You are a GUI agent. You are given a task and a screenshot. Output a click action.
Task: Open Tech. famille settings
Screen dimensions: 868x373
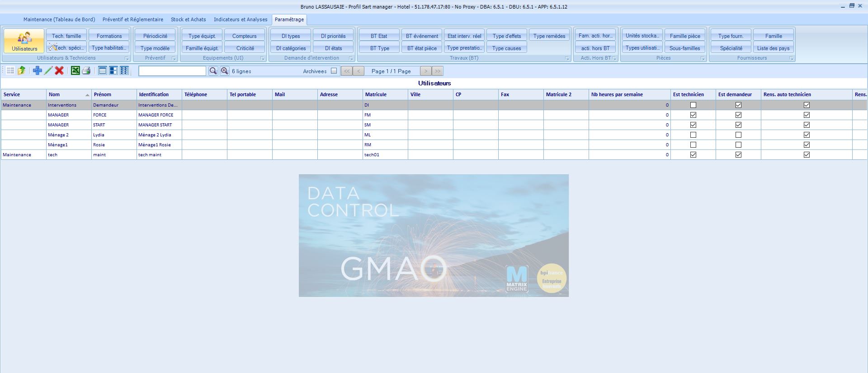click(66, 36)
